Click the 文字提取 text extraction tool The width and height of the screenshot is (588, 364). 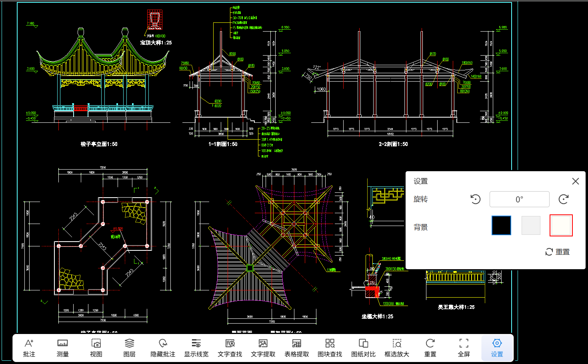(x=263, y=348)
